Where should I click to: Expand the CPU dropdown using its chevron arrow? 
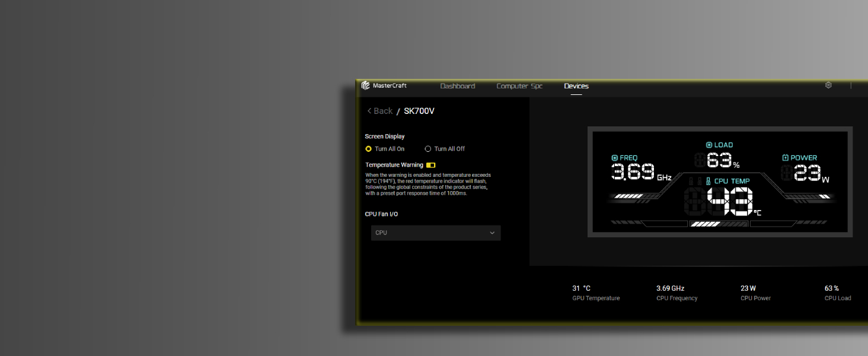tap(492, 233)
